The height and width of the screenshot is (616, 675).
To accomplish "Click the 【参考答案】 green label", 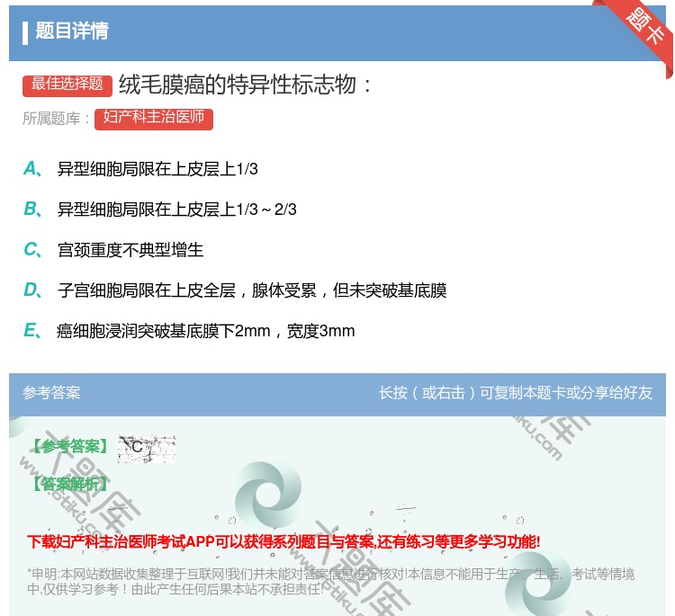I will 70,447.
